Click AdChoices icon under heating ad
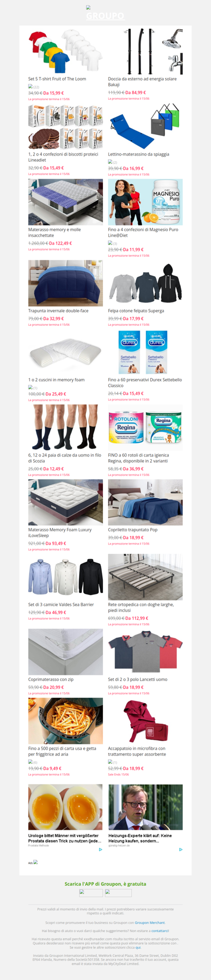211x980 pixels. pos(180,849)
